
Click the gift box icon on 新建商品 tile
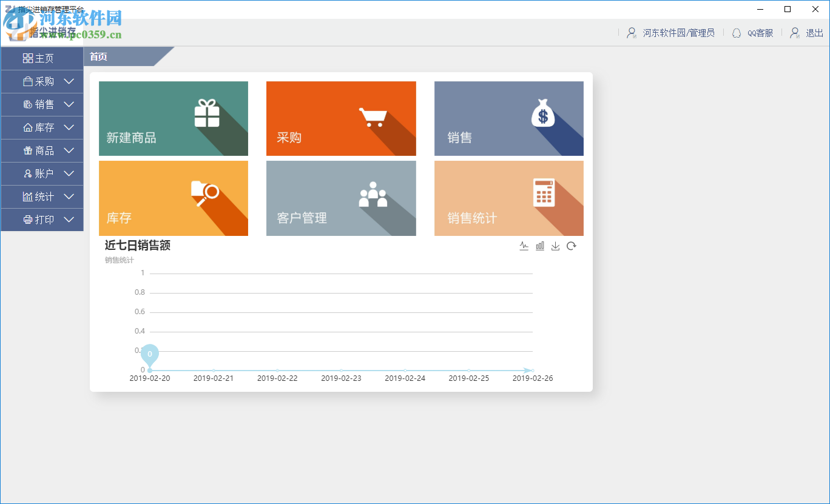[207, 113]
